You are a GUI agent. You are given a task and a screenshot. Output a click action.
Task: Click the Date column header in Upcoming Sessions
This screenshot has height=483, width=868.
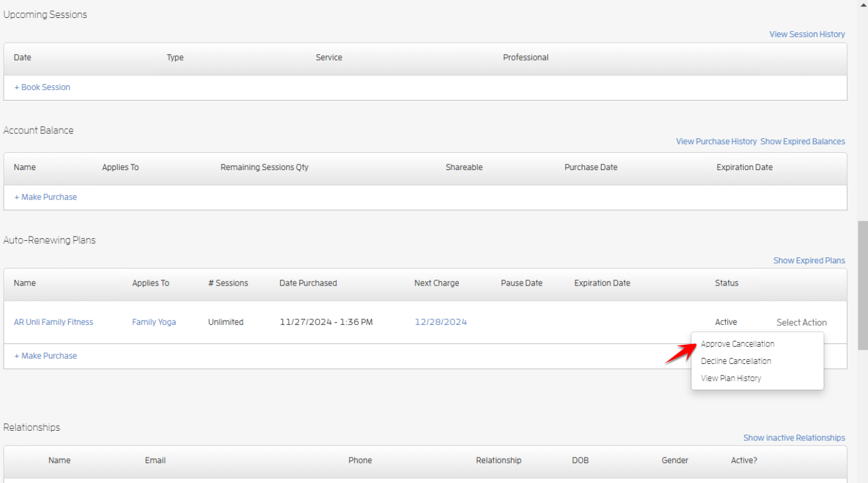22,57
